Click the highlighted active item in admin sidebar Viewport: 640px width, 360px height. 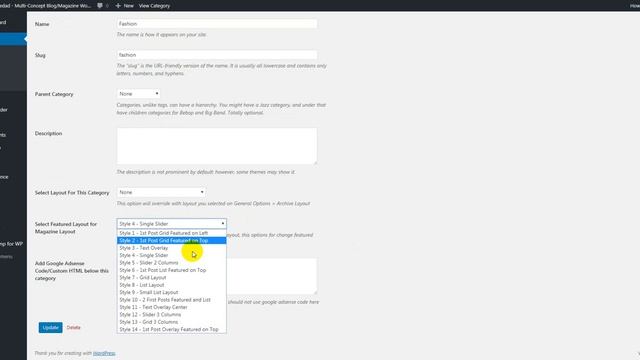[13, 39]
